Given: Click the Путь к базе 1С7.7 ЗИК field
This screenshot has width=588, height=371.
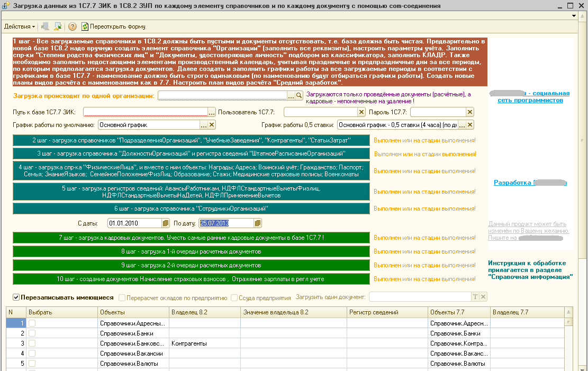Looking at the screenshot, I should pos(146,112).
